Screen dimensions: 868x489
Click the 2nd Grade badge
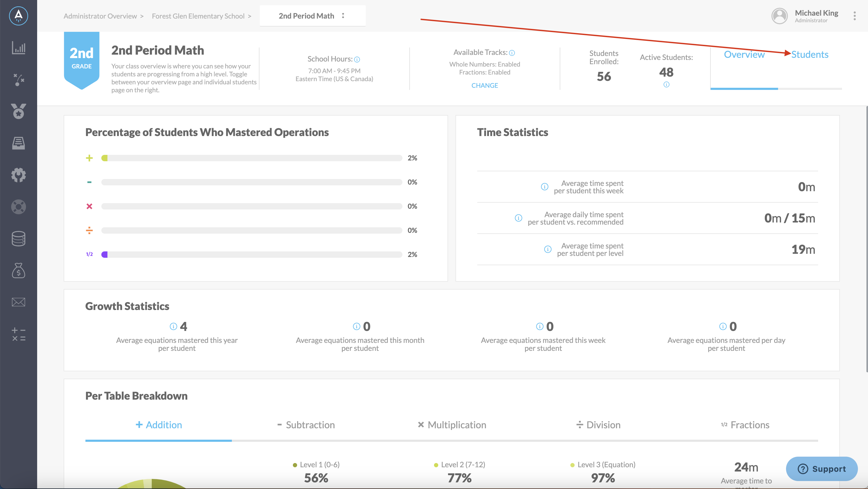(81, 61)
